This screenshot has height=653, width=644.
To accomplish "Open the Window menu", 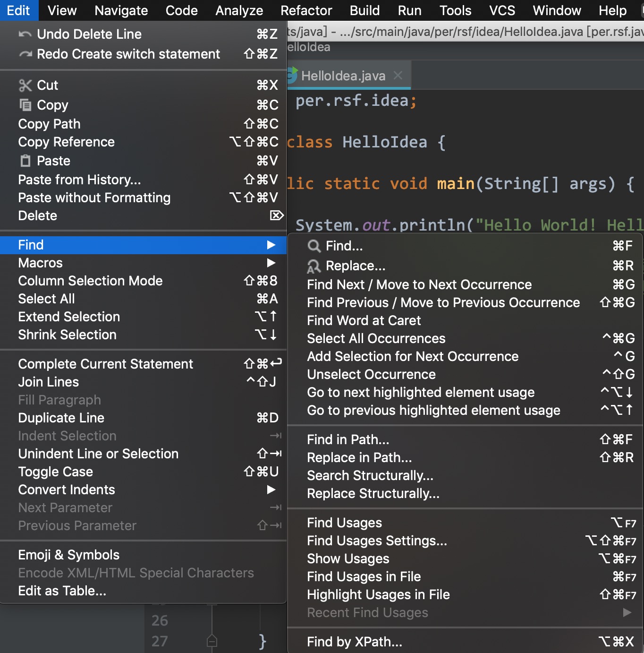I will coord(557,10).
